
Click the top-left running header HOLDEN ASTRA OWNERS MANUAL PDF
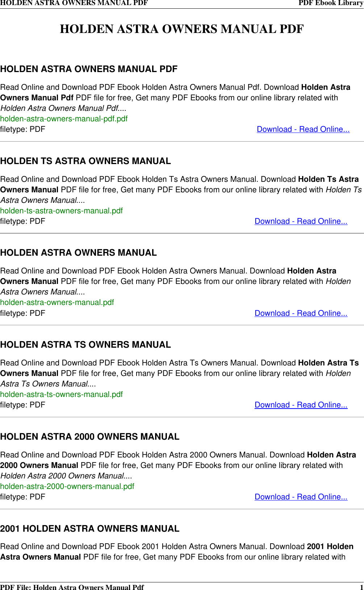[74, 3]
